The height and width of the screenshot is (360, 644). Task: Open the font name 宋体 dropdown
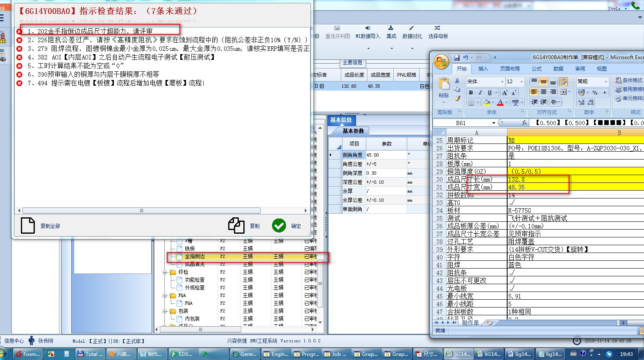click(502, 82)
